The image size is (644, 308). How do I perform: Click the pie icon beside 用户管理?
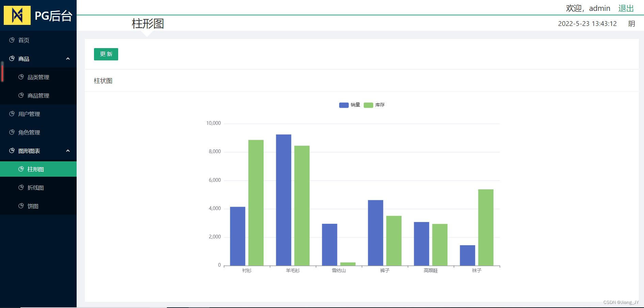click(x=12, y=114)
